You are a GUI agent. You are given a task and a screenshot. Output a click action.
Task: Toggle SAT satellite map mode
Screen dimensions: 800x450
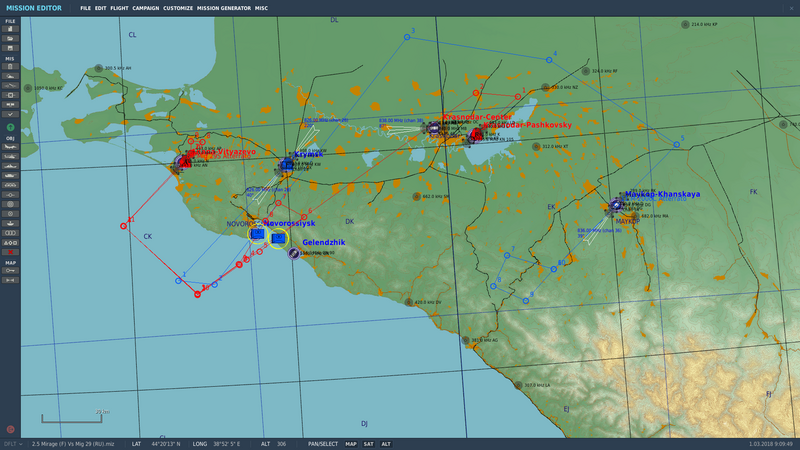pos(368,443)
